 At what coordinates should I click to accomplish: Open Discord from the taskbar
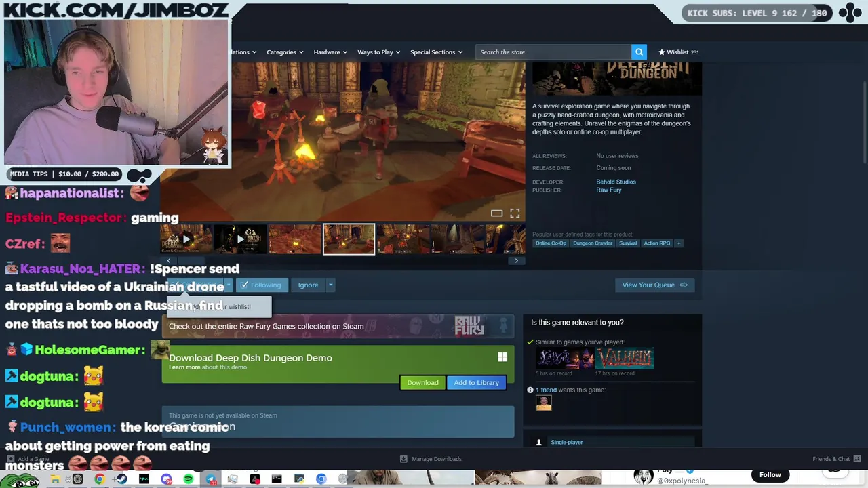click(166, 479)
